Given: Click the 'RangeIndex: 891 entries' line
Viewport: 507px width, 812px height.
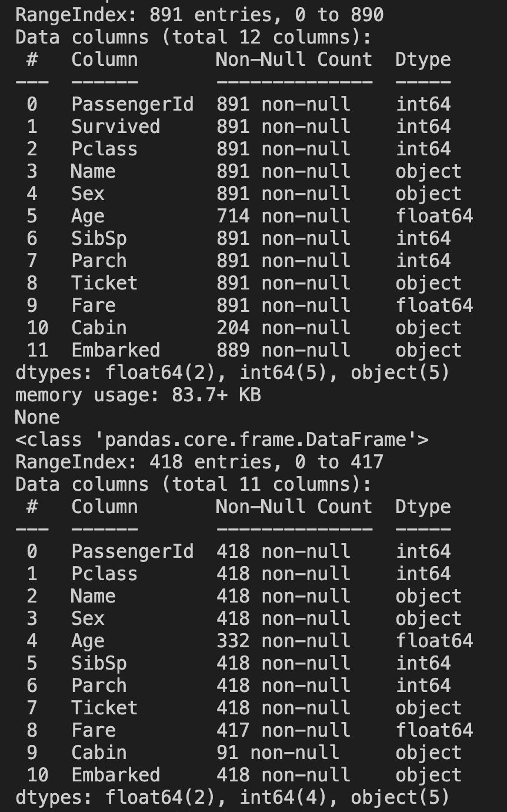Looking at the screenshot, I should 199,15.
